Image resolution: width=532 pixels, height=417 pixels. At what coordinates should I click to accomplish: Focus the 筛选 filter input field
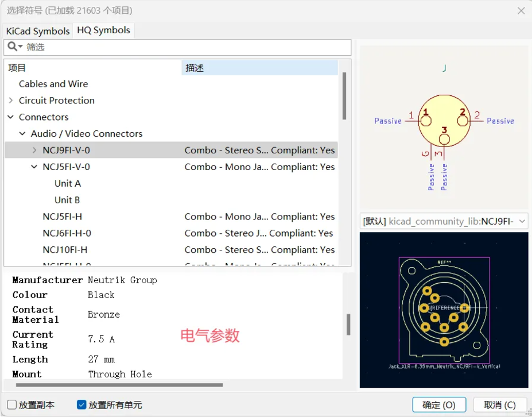pyautogui.click(x=184, y=47)
